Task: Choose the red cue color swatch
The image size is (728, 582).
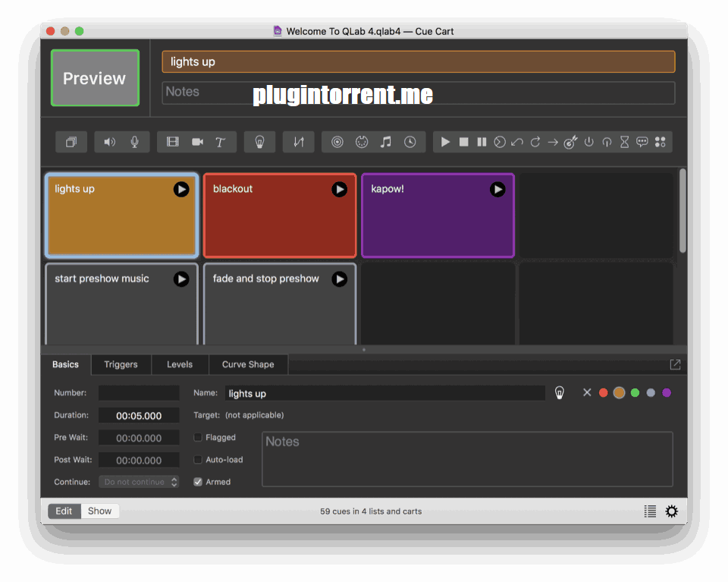Action: coord(603,393)
